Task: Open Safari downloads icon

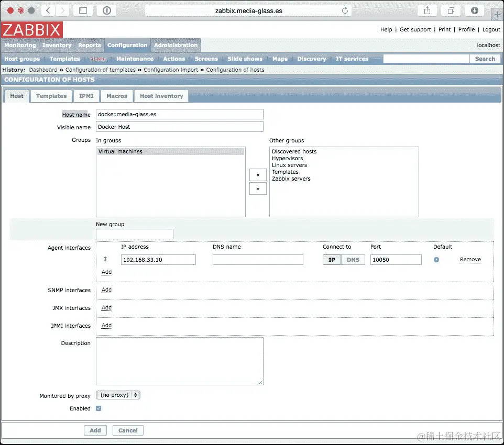Action: click(474, 10)
